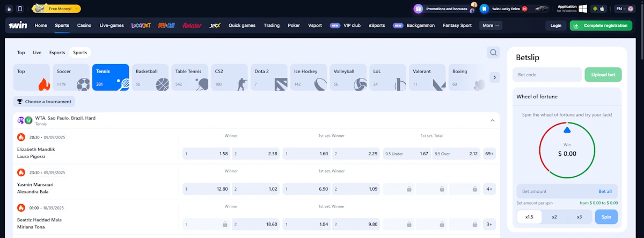644x238 pixels.
Task: Select the Basketball sport category
Action: [x=150, y=77]
